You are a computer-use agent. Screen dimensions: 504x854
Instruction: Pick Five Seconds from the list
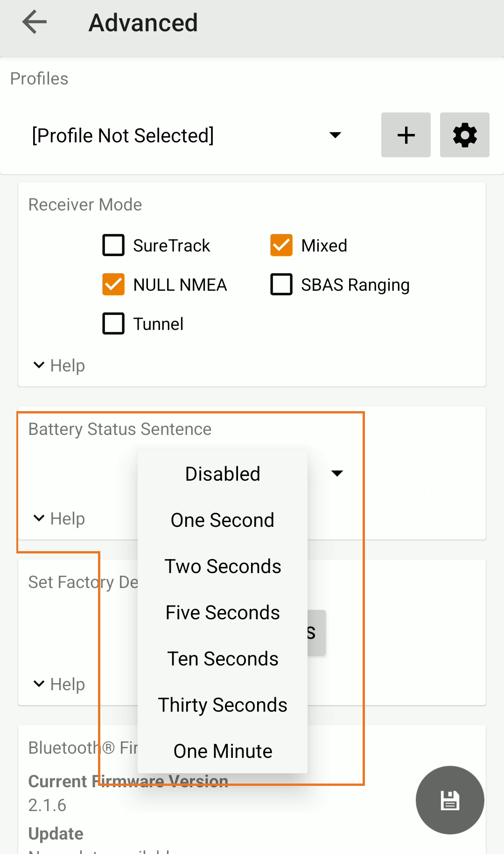(x=223, y=612)
